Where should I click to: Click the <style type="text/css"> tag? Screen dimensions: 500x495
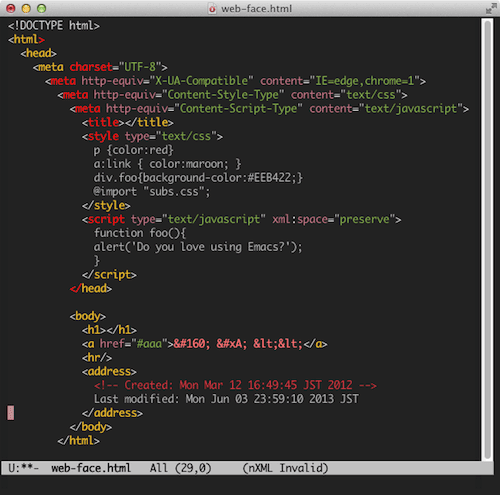[x=152, y=136]
